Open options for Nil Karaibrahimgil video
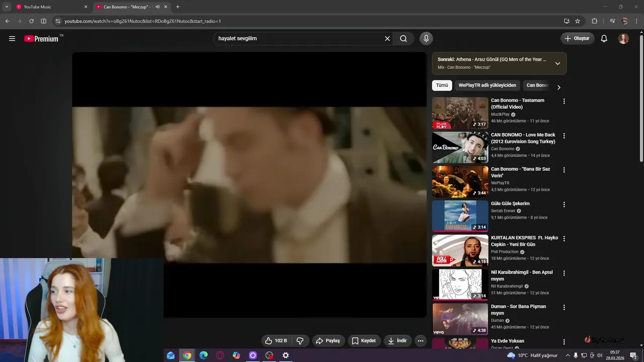Image resolution: width=644 pixels, height=362 pixels. pyautogui.click(x=564, y=273)
